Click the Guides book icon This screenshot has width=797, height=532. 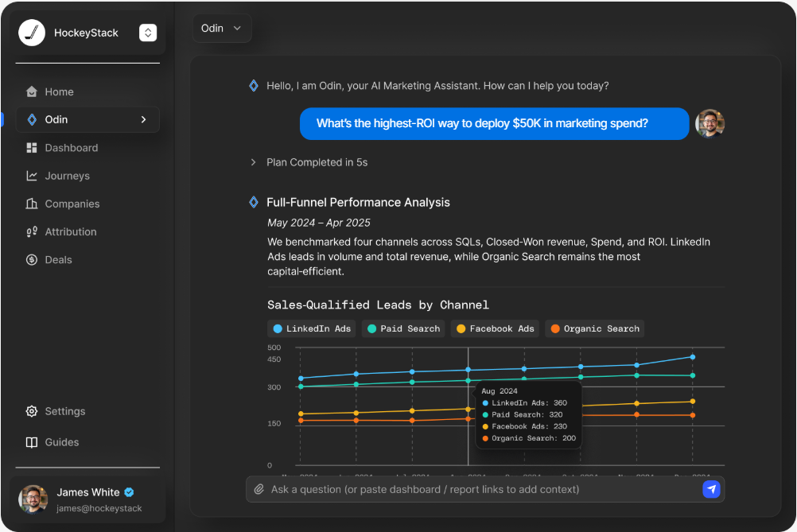tap(32, 442)
